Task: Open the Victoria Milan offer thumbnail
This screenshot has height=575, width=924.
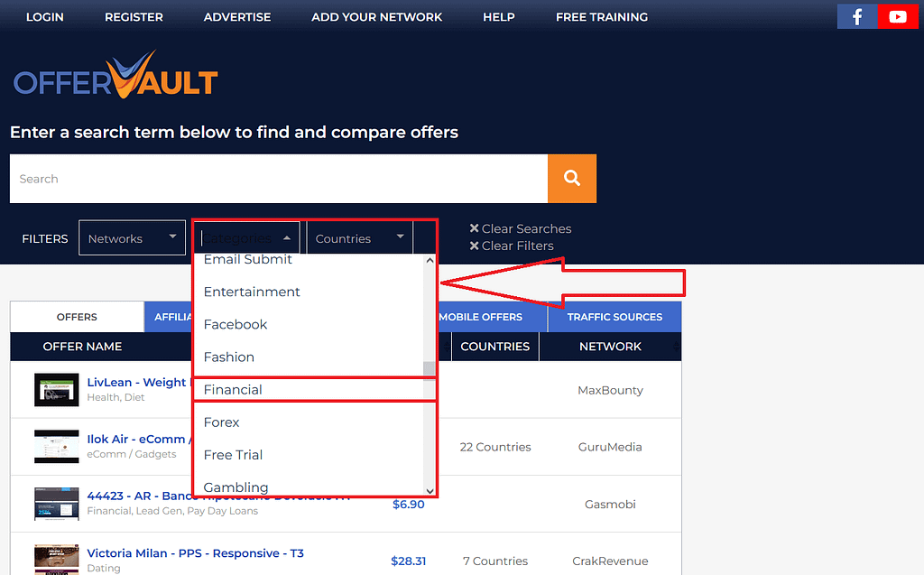Action: [x=56, y=559]
